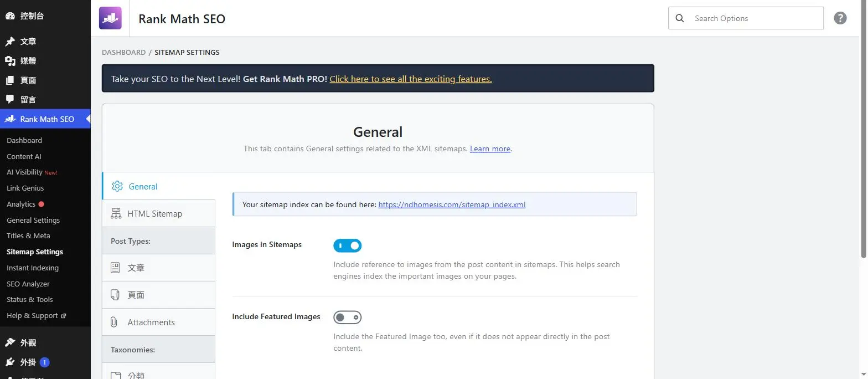868x379 pixels.
Task: Open the 文章 post type tab
Action: tap(159, 268)
